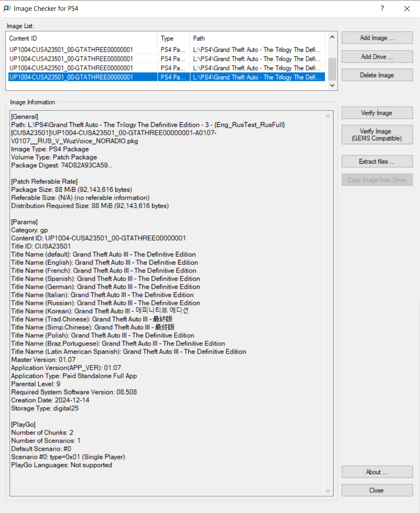Click the [PlayGo] section heading
420x513 pixels.
coord(23,424)
